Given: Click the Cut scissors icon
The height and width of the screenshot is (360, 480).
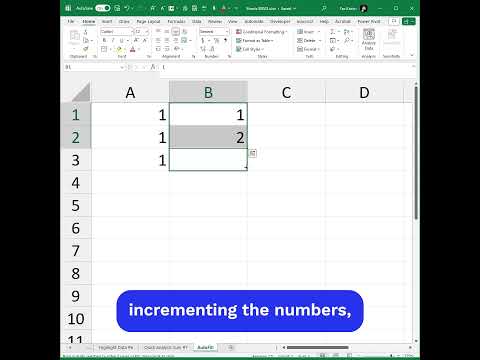Looking at the screenshot, I should (x=86, y=32).
